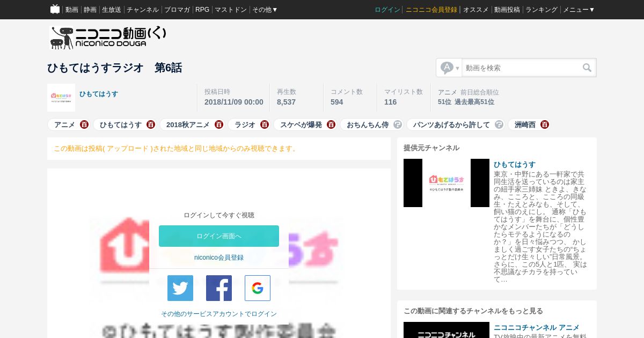Open dictionary icon beside スケベが爆発 tag

[331, 124]
